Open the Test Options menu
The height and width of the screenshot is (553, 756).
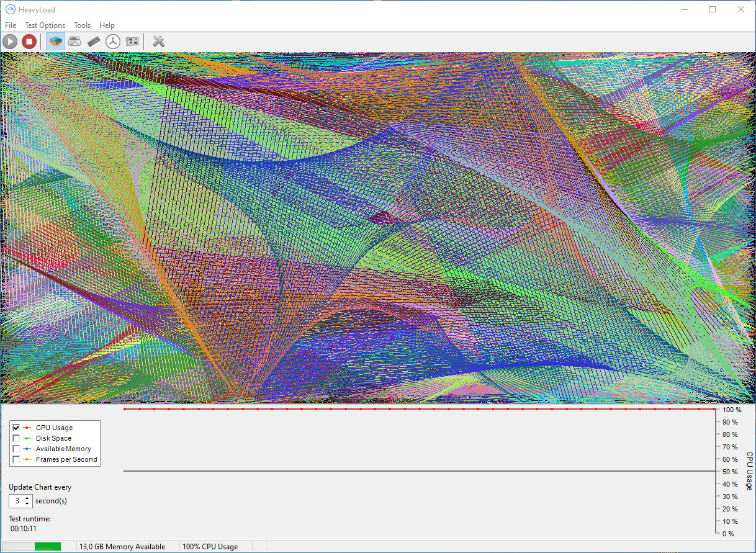45,25
